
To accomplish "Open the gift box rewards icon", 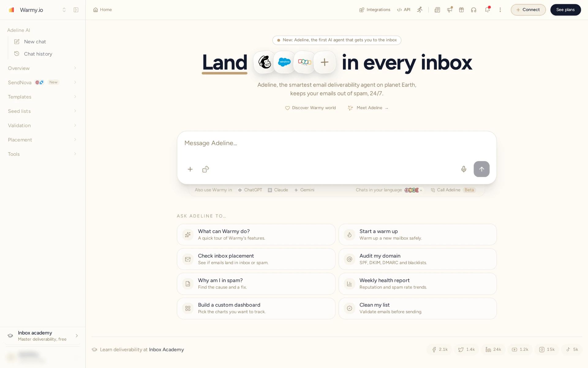I will [x=462, y=10].
